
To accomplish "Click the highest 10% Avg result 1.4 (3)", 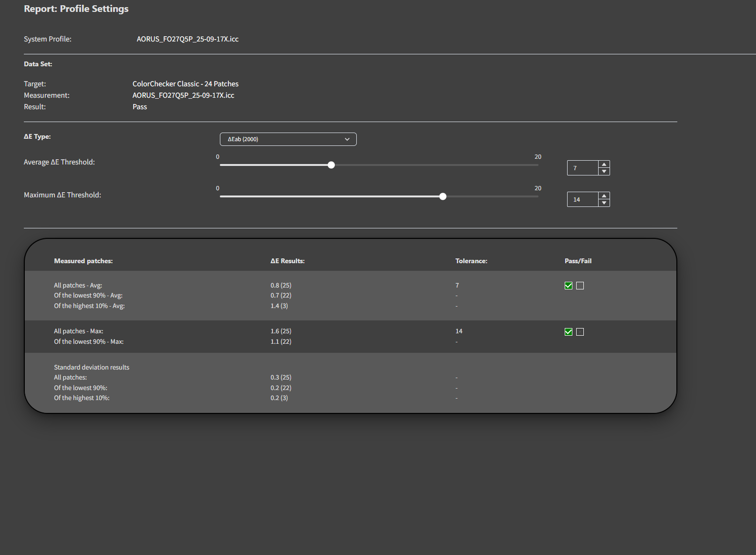I will (280, 306).
